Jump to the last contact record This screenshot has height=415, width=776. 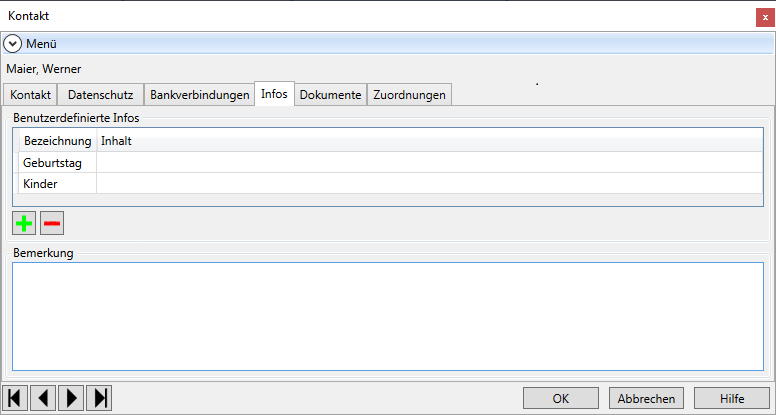click(x=99, y=398)
